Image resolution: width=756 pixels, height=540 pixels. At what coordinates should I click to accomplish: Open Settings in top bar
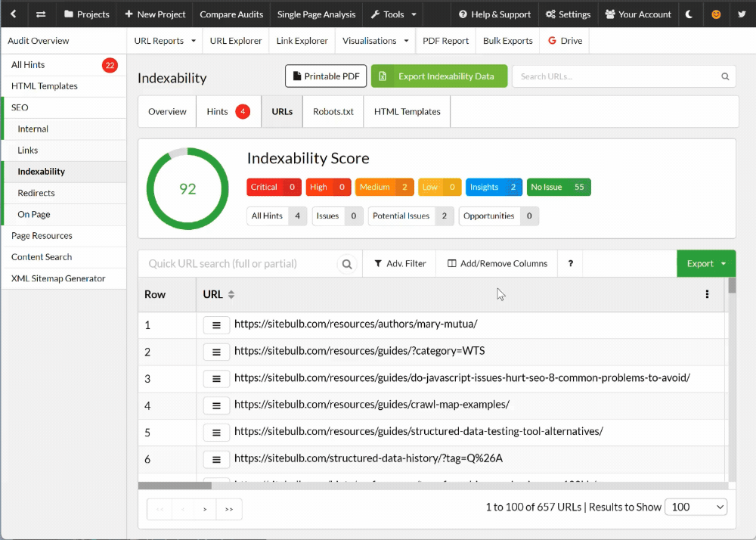click(568, 14)
